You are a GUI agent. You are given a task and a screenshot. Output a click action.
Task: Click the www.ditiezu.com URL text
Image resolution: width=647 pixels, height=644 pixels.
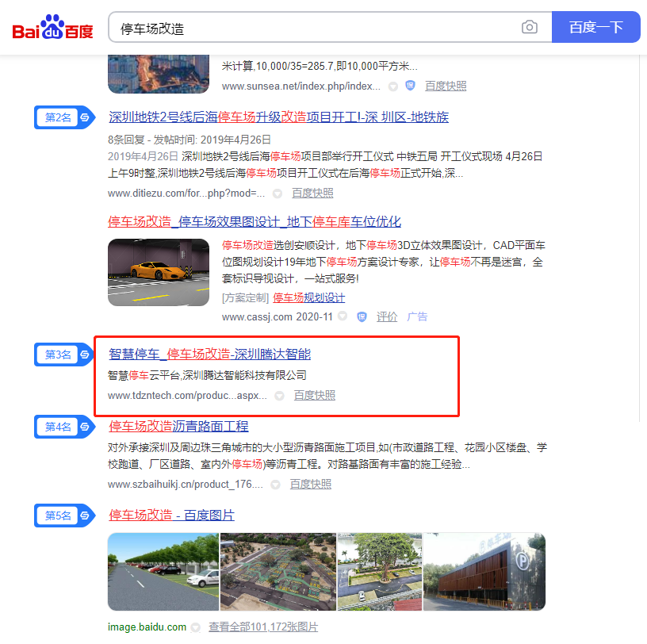click(186, 194)
